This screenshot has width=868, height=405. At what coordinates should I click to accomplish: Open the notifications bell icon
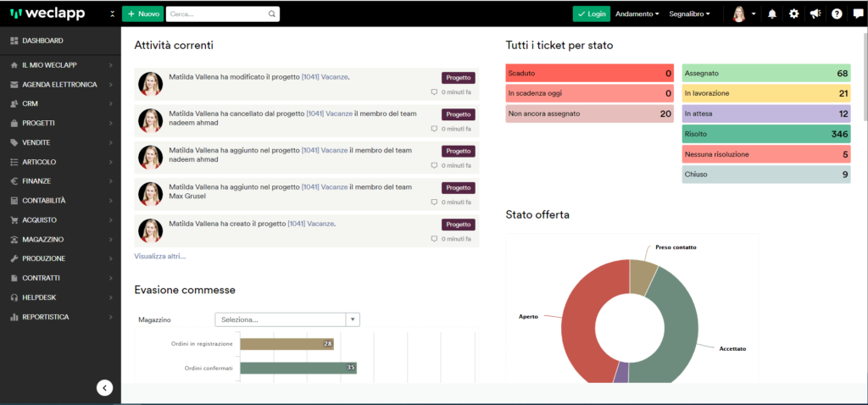772,14
